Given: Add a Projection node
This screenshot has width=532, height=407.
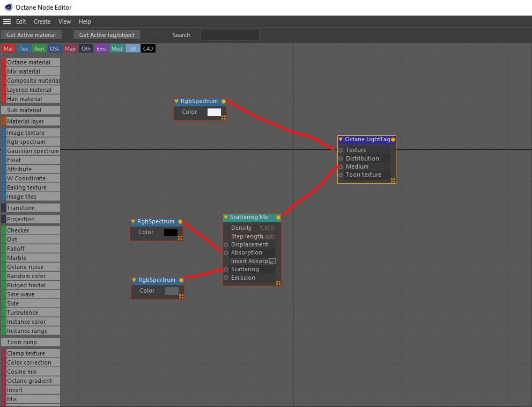Looking at the screenshot, I should coord(31,219).
